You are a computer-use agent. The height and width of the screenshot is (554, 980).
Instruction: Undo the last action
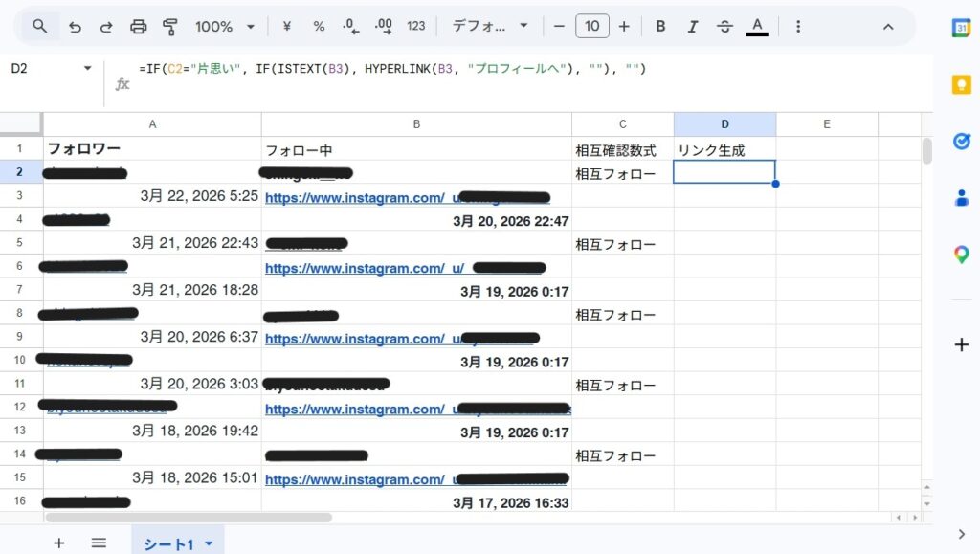point(75,27)
